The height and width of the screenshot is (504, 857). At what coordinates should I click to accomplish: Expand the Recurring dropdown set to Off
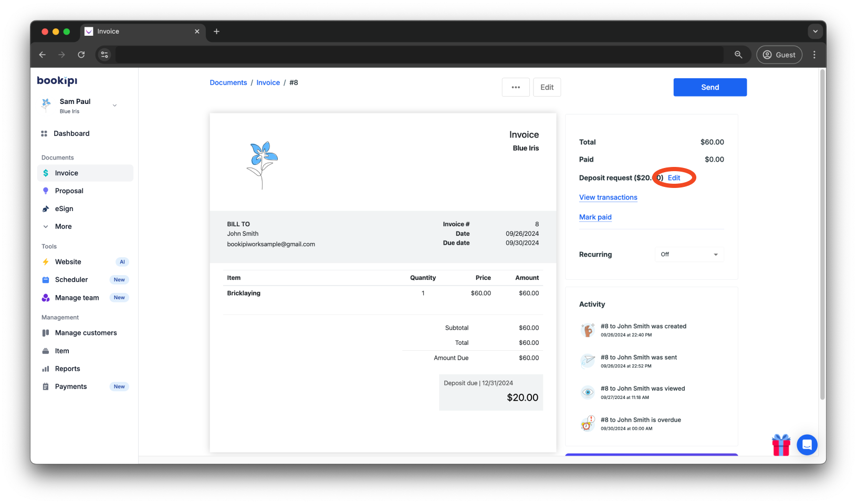[x=689, y=254]
